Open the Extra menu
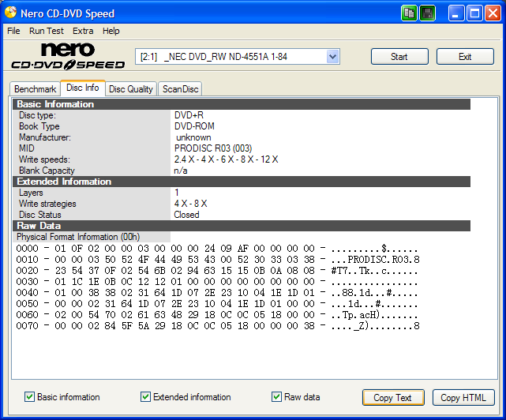Viewport: 506px width, 420px height. click(83, 31)
